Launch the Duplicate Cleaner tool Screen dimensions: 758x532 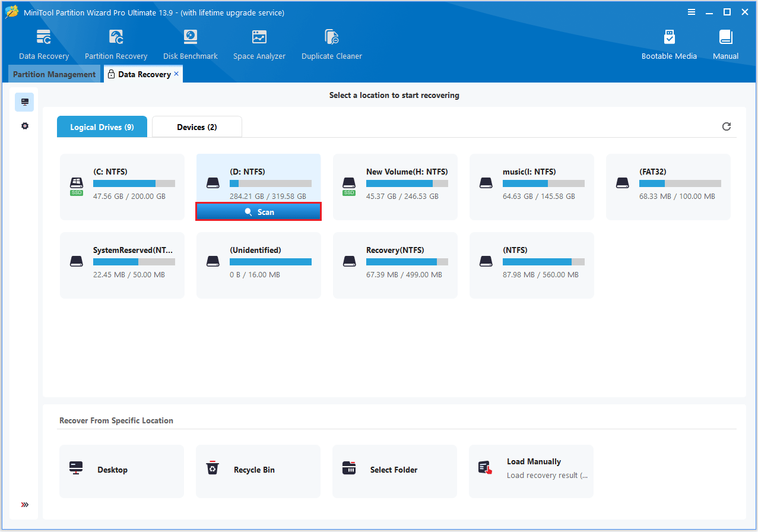point(331,45)
